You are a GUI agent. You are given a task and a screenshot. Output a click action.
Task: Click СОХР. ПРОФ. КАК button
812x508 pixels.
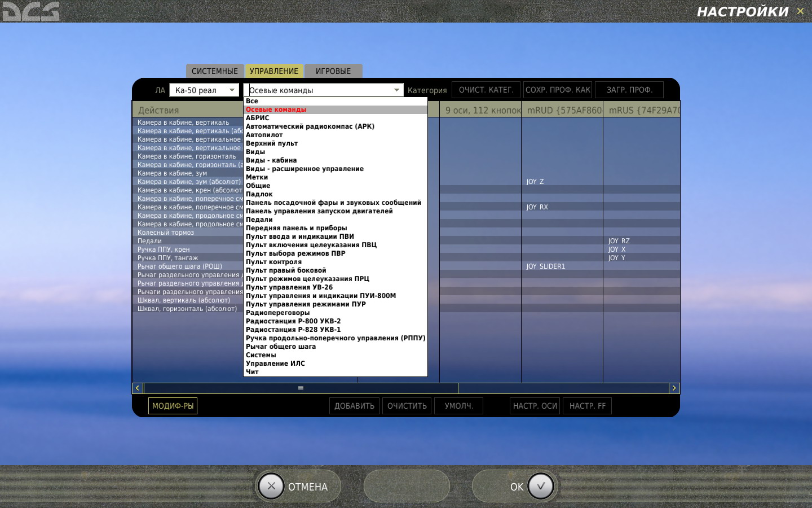pyautogui.click(x=558, y=90)
